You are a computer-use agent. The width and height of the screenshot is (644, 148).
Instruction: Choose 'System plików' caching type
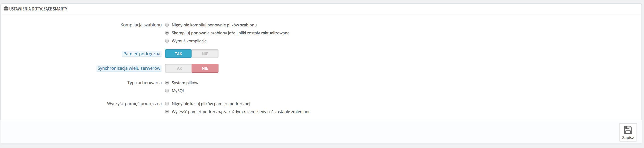[x=167, y=83]
